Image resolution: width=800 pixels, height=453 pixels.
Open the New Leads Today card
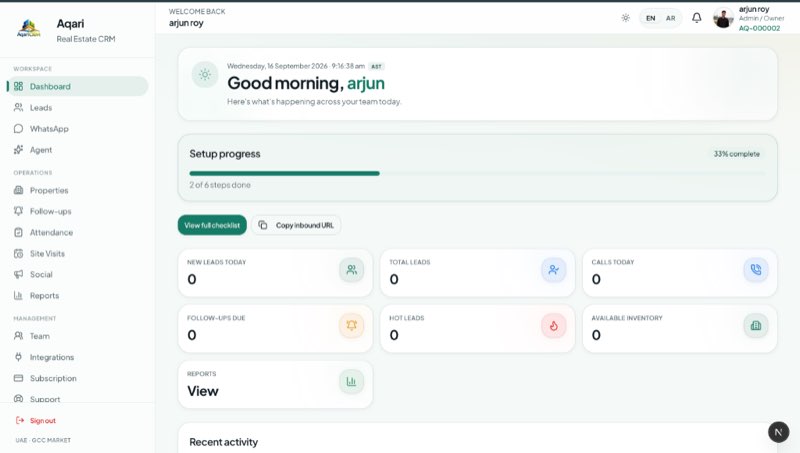click(276, 273)
